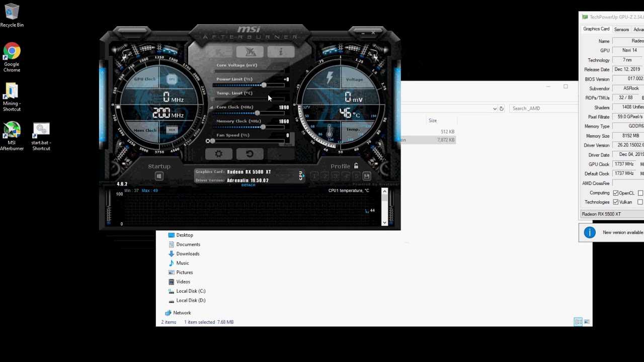Toggle the Startup Windows logo button
Image resolution: width=644 pixels, height=362 pixels.
point(159,176)
